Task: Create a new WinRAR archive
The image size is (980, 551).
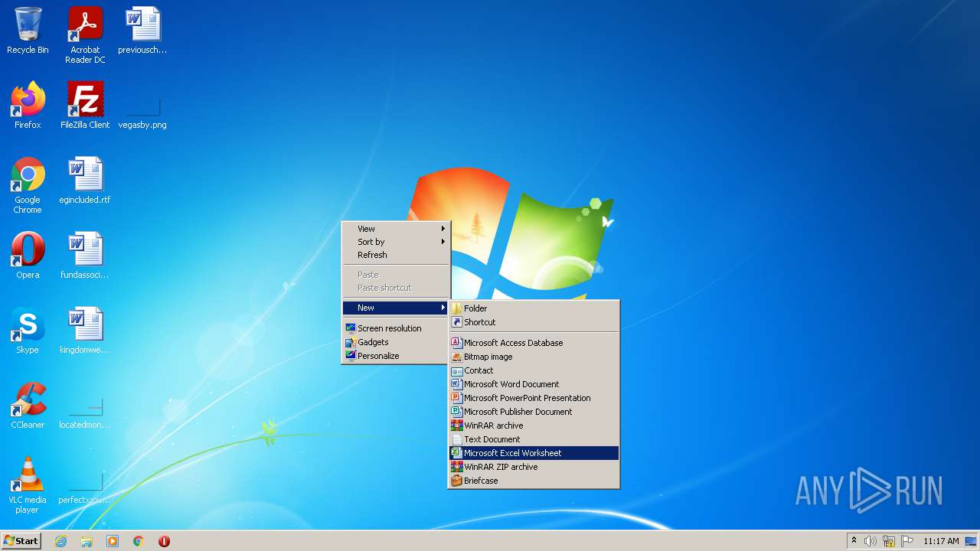Action: 534,425
